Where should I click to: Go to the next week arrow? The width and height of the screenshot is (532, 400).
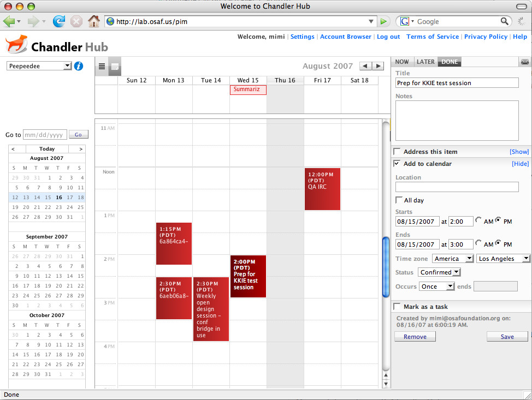(x=378, y=66)
